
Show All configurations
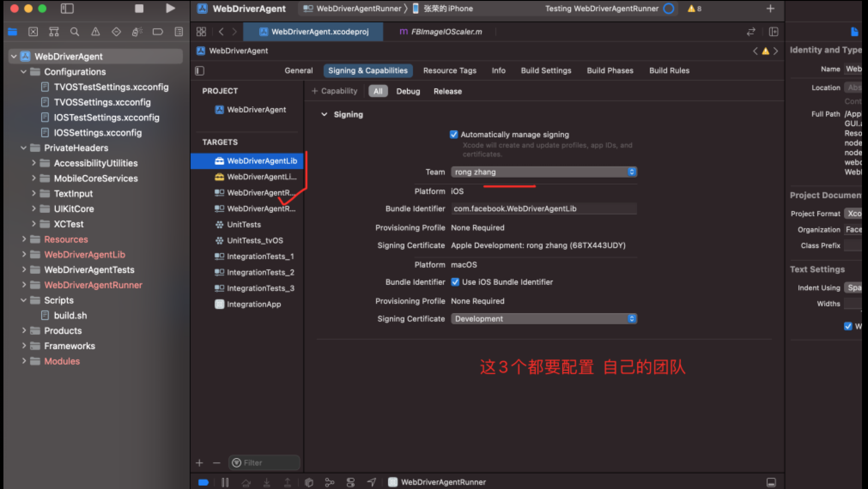click(x=378, y=91)
